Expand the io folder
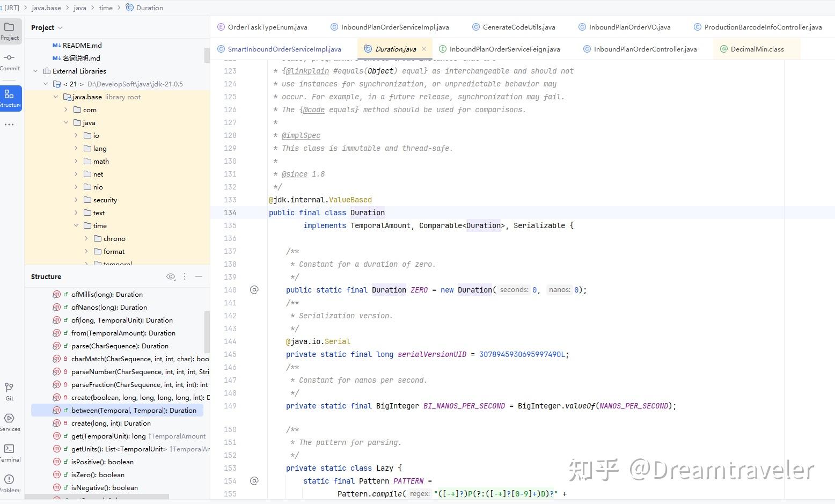Screen dimensions: 835x504 (76, 135)
